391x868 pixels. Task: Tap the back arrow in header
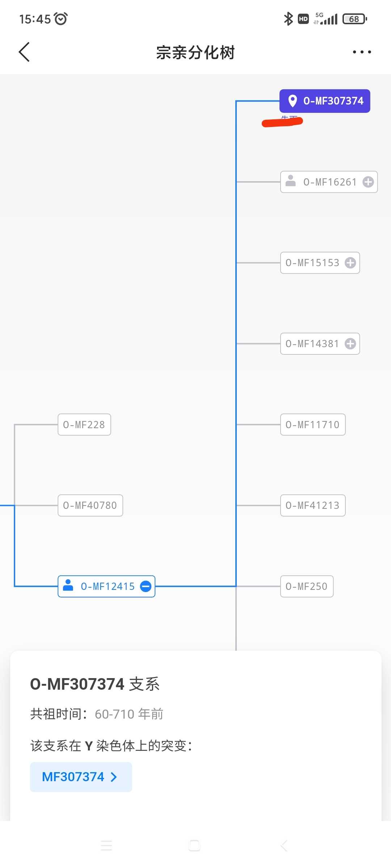[x=24, y=52]
